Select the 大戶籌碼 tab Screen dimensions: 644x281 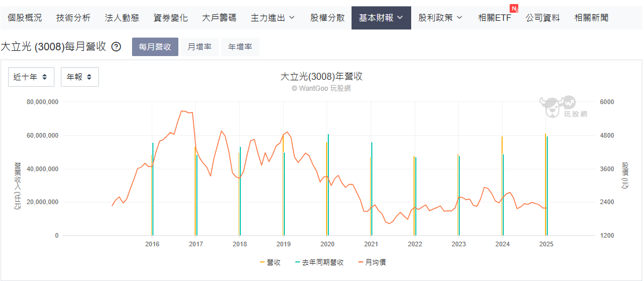[x=219, y=18]
